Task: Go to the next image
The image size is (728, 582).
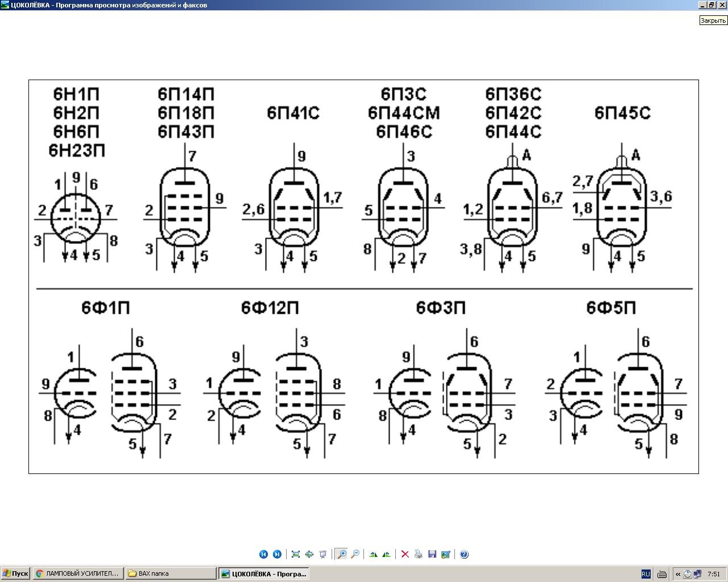Action: pyautogui.click(x=277, y=554)
